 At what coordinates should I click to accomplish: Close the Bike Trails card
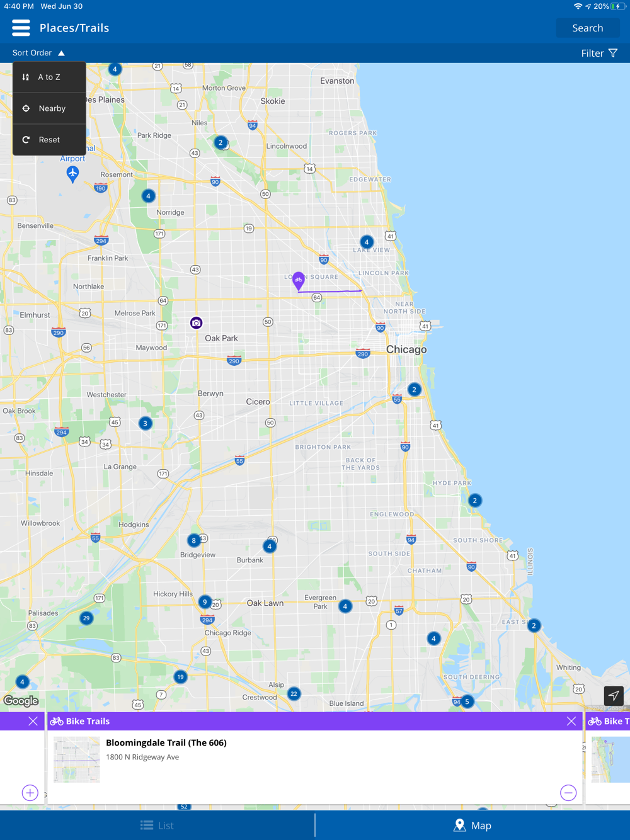tap(571, 721)
